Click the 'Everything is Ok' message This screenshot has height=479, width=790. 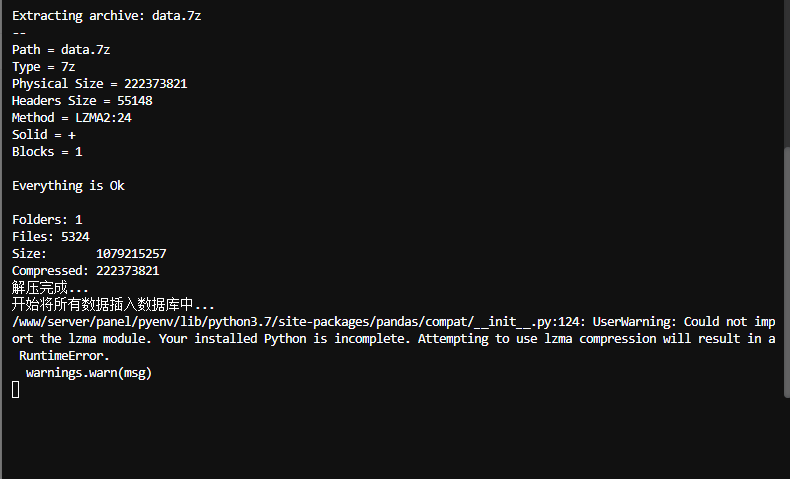click(x=68, y=186)
